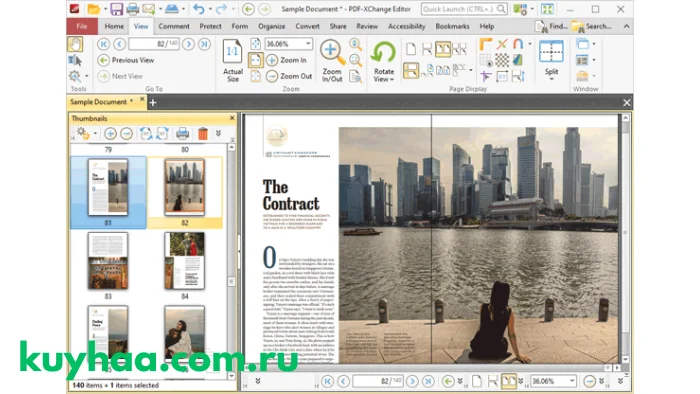The width and height of the screenshot is (700, 394).
Task: Go to previous page in ribbon
Action: [119, 44]
